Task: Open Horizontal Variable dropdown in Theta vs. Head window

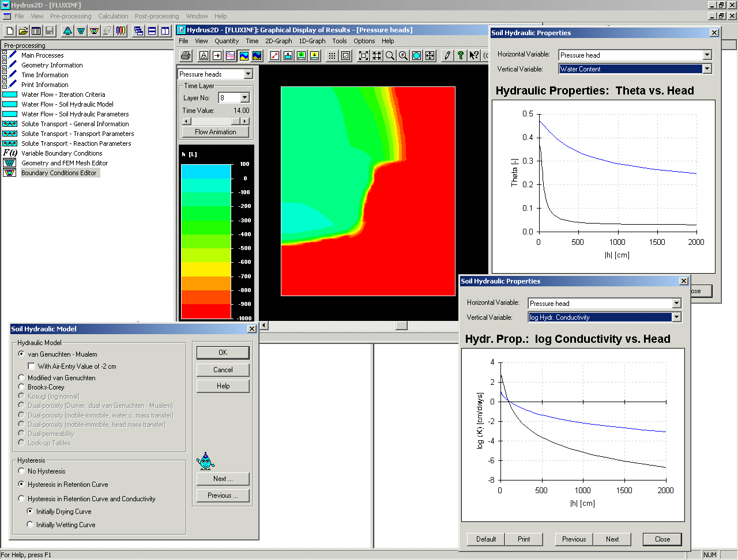Action: pyautogui.click(x=707, y=55)
